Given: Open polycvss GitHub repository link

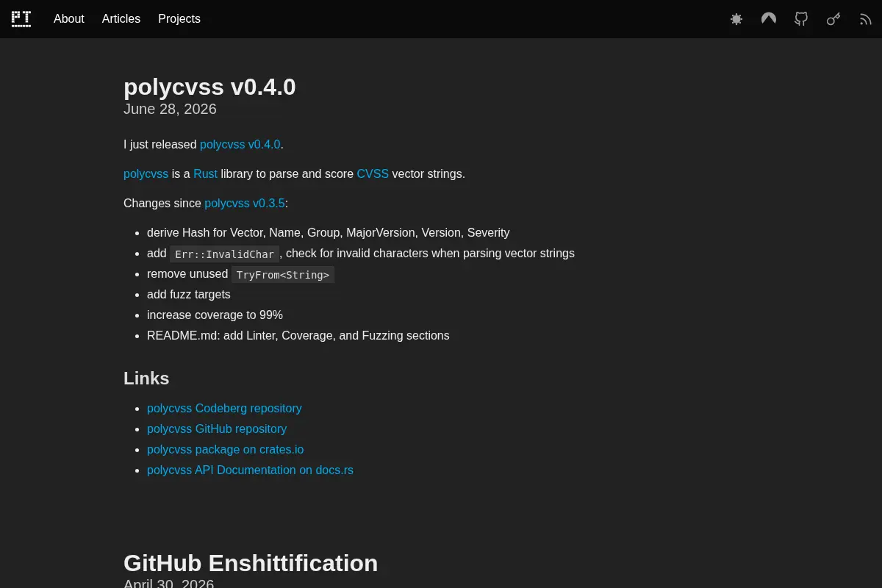Looking at the screenshot, I should 217,429.
